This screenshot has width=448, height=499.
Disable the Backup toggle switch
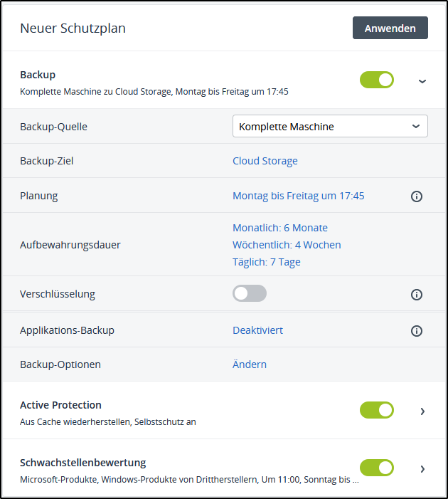(x=377, y=80)
